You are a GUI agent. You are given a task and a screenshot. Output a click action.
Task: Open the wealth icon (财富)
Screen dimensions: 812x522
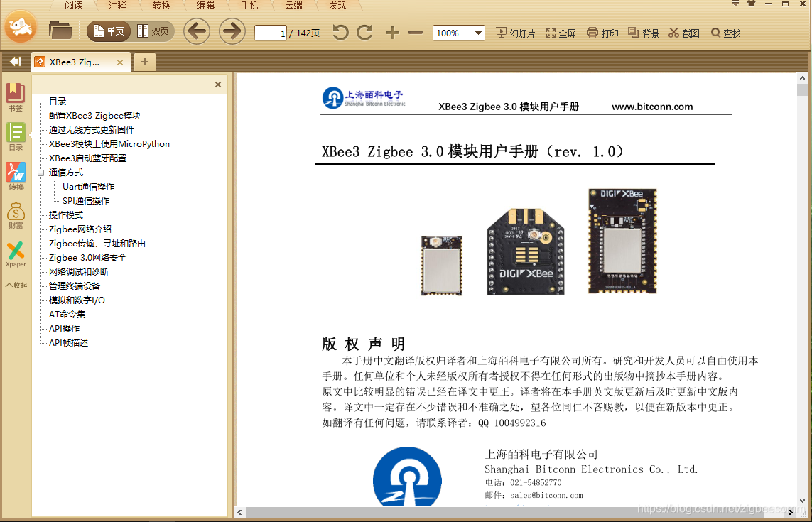pyautogui.click(x=16, y=215)
